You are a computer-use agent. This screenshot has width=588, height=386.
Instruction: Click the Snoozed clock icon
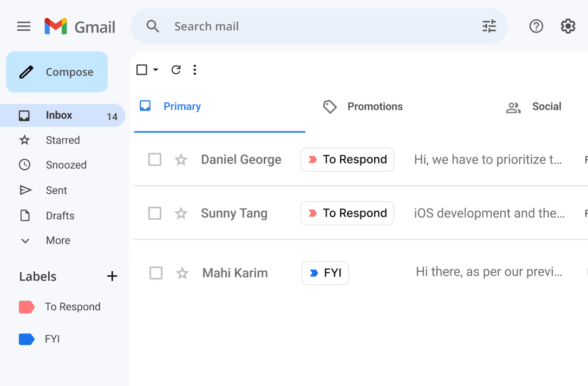click(x=25, y=165)
